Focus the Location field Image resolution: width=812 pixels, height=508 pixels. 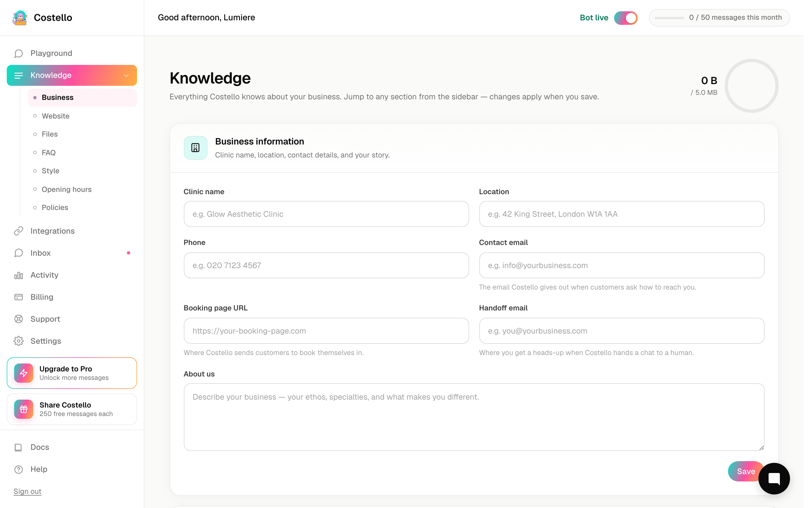pyautogui.click(x=621, y=214)
